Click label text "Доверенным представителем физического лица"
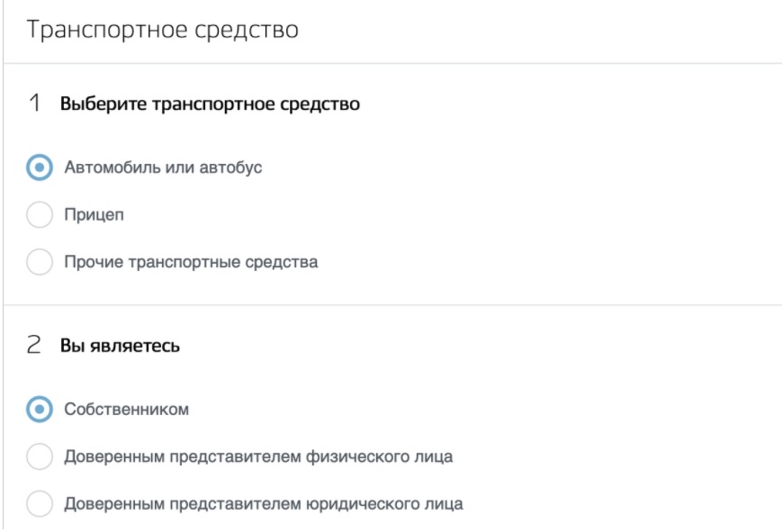783x532 pixels. pos(258,457)
